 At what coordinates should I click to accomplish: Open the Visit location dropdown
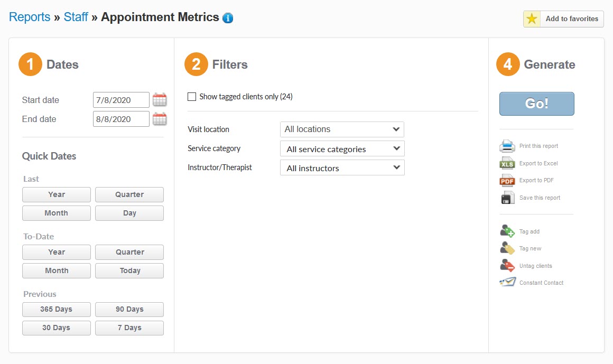[x=342, y=129]
